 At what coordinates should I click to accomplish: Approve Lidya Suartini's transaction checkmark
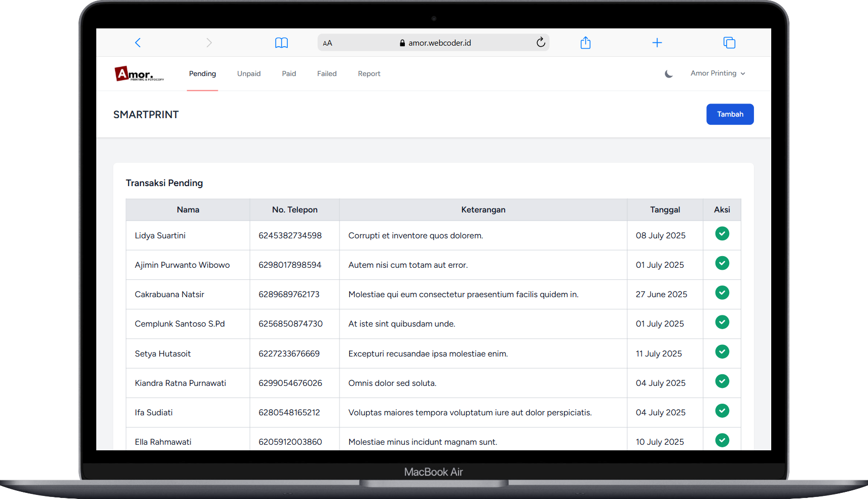tap(722, 234)
